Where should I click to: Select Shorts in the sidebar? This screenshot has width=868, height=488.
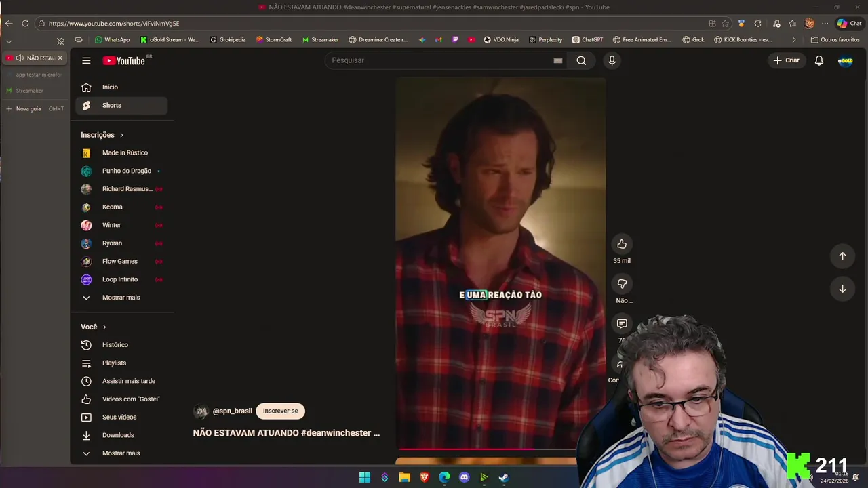pyautogui.click(x=122, y=106)
